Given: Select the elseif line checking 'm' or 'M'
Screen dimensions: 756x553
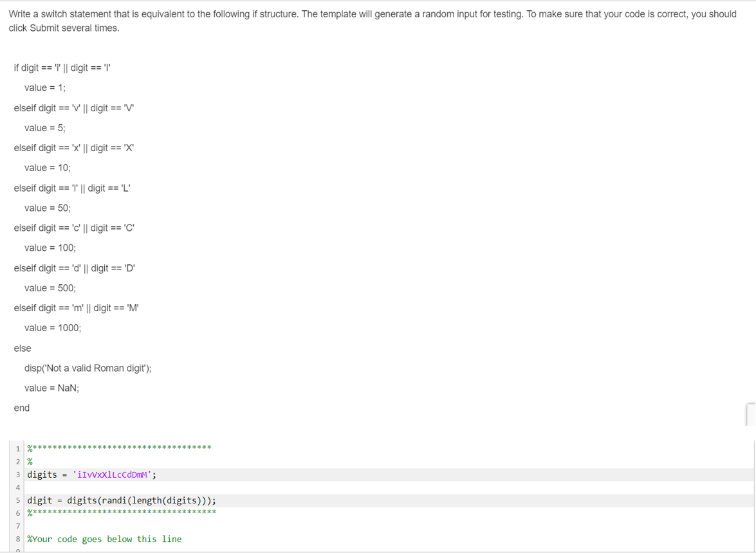Looking at the screenshot, I should (x=76, y=307).
